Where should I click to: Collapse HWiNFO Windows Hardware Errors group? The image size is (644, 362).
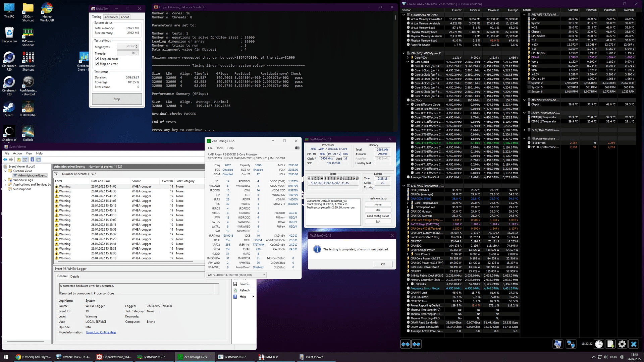(524, 138)
